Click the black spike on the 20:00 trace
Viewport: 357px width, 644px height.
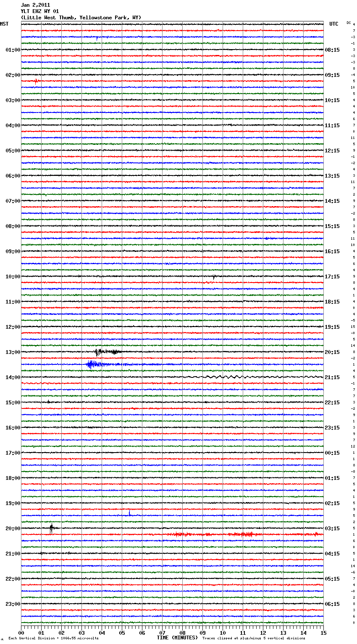pos(51,529)
